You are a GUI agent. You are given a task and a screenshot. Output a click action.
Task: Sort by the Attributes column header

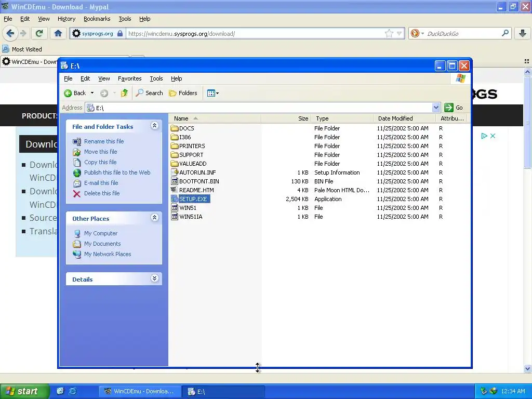pyautogui.click(x=451, y=118)
